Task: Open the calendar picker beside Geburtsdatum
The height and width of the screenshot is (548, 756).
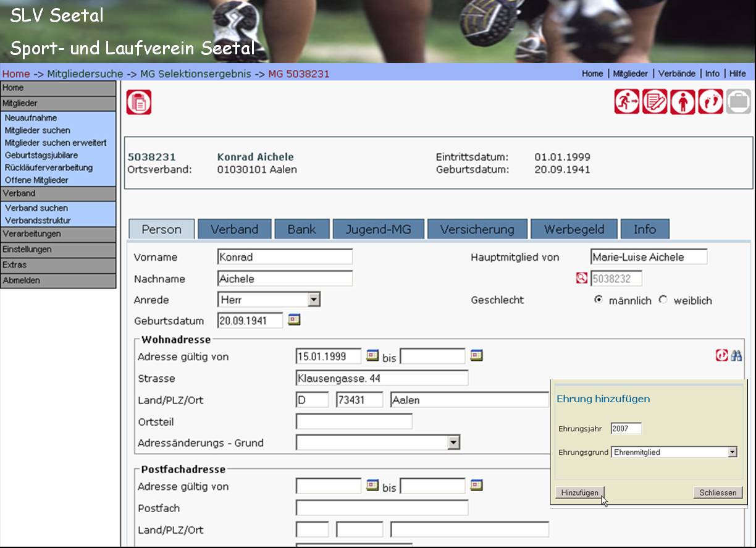Action: click(294, 319)
